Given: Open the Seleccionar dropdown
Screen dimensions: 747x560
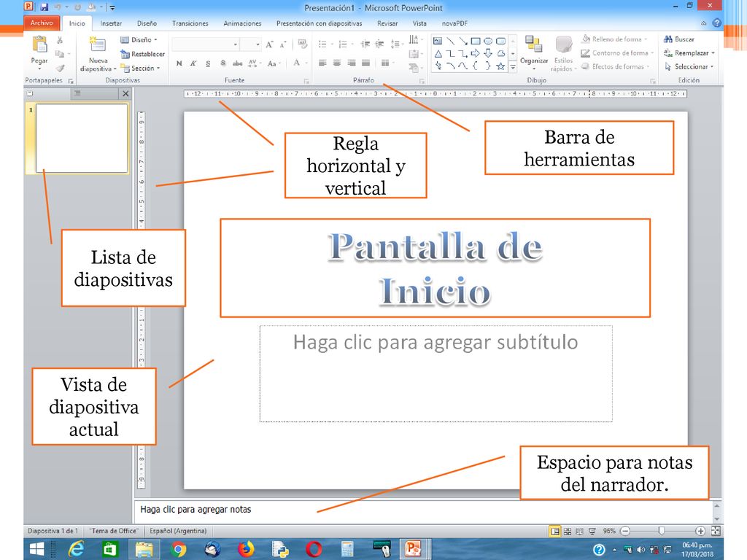Looking at the screenshot, I should [x=689, y=66].
